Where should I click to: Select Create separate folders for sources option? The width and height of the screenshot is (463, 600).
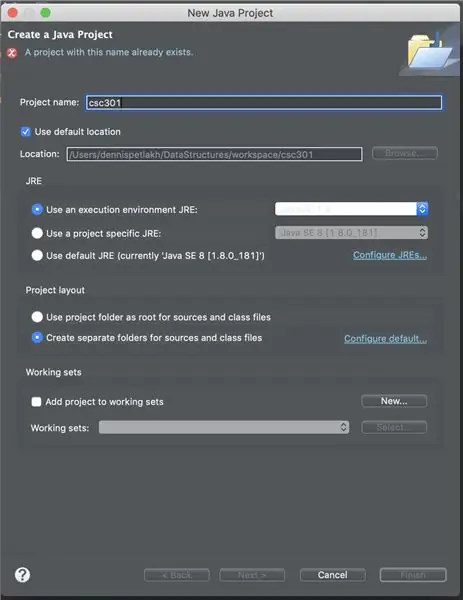click(x=37, y=338)
